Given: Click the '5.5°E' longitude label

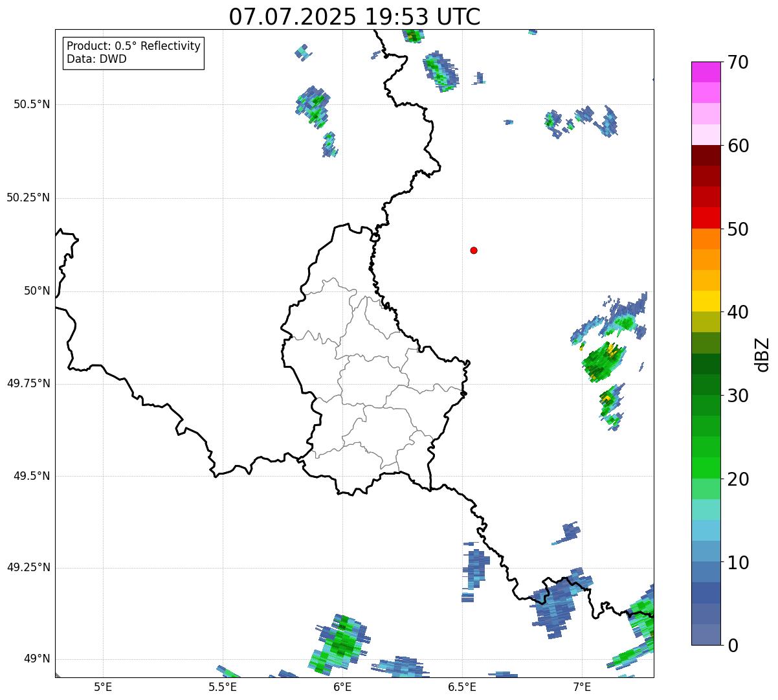Looking at the screenshot, I should (x=223, y=686).
